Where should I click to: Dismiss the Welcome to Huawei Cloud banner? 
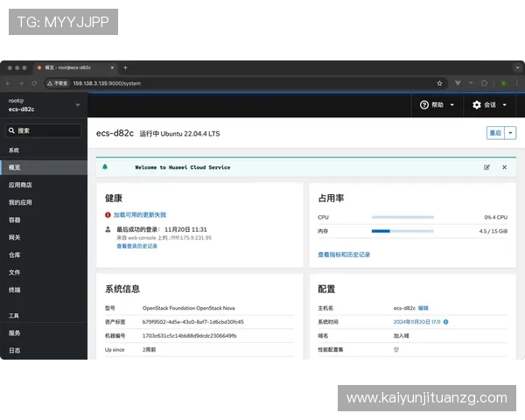pyautogui.click(x=505, y=167)
